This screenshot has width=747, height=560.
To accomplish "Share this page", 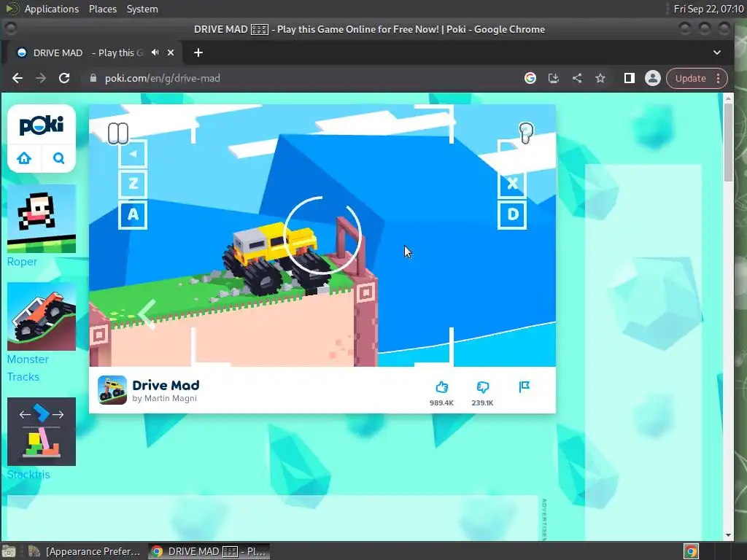I will [577, 78].
